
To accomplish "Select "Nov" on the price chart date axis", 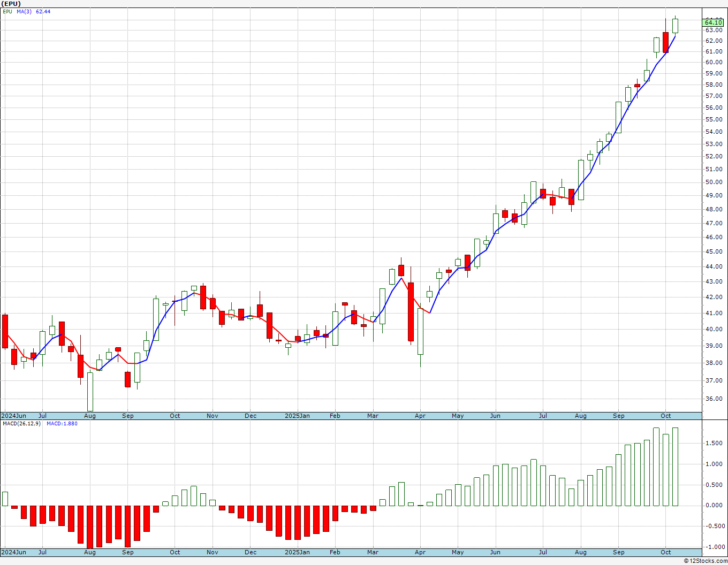I will (x=213, y=416).
